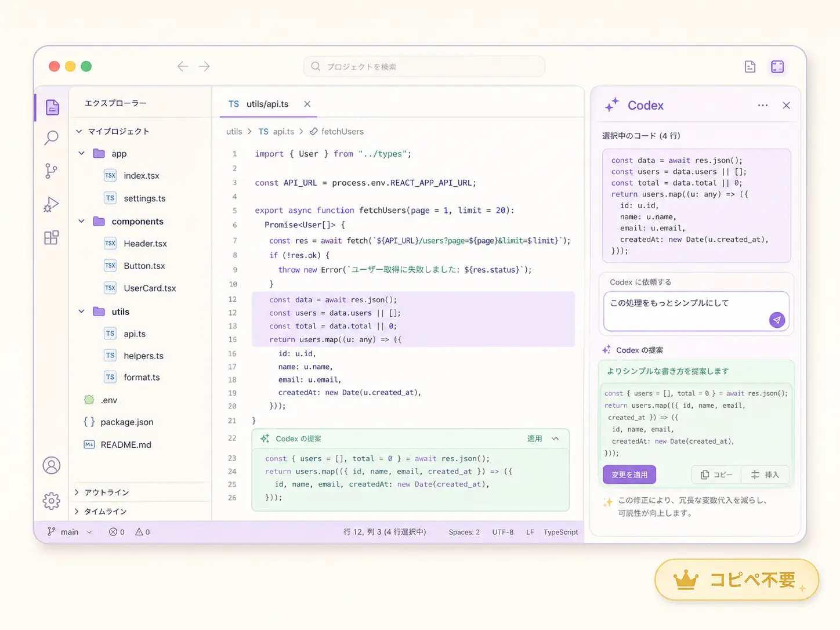Viewport: 840px width, 630px height.
Task: Close the Codex panel
Action: click(x=786, y=106)
